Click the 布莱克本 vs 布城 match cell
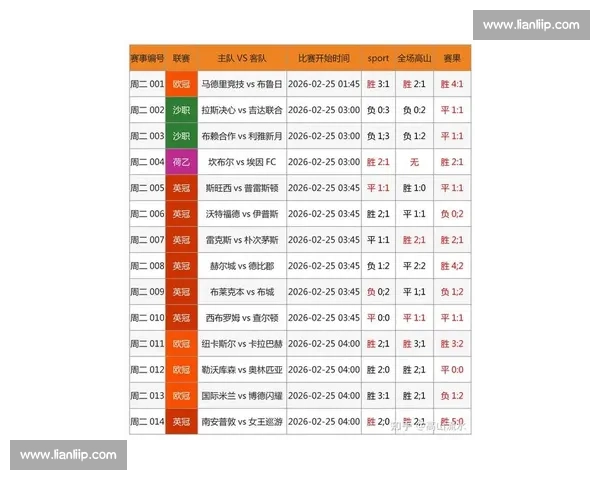 [x=242, y=292]
